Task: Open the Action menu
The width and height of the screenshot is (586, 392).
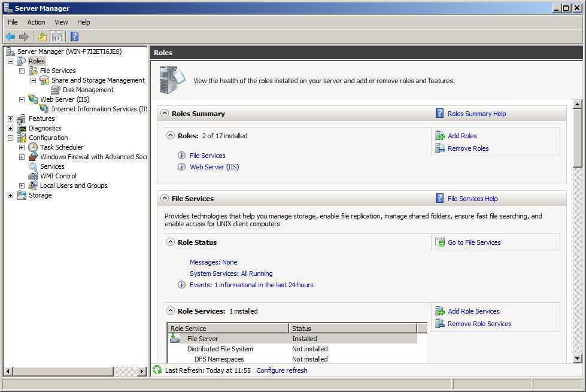Action: 36,22
